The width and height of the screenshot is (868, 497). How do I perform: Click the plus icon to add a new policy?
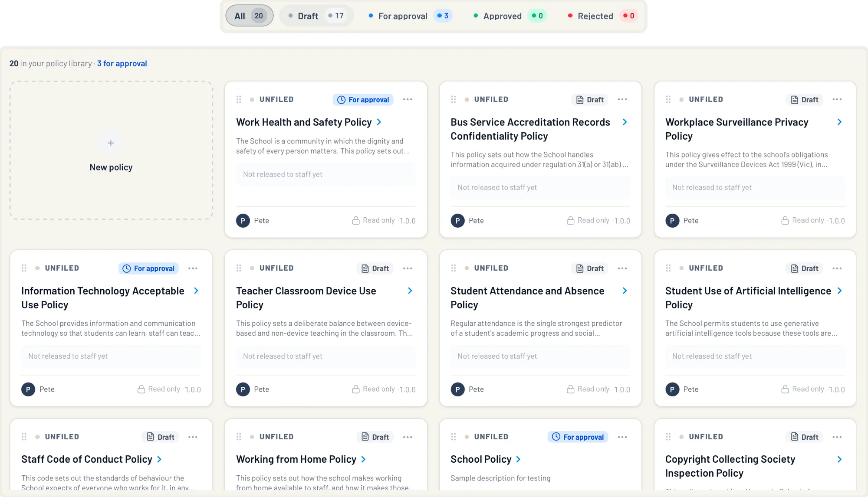[111, 143]
